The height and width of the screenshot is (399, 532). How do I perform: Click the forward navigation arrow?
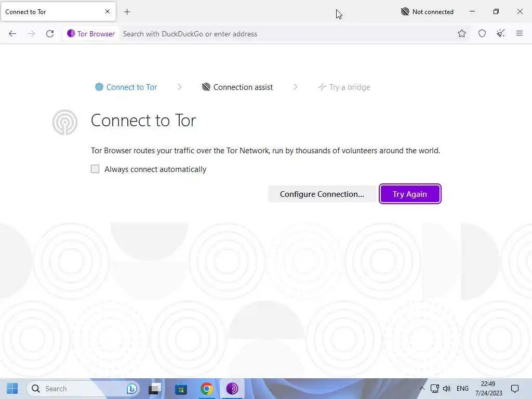pyautogui.click(x=31, y=34)
